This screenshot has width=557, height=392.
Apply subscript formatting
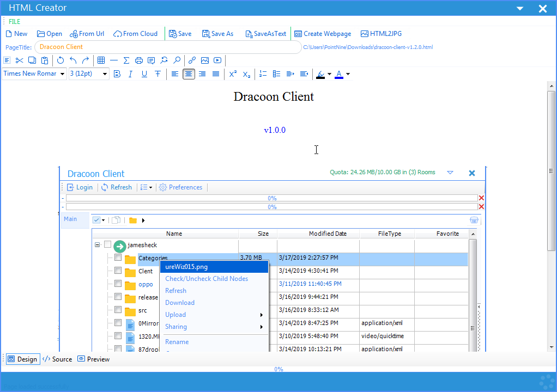(246, 74)
